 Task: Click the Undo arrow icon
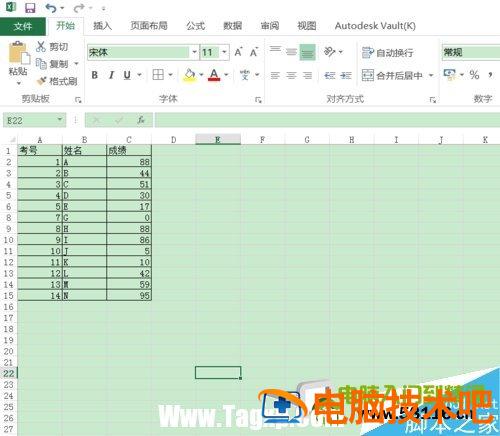click(x=50, y=8)
